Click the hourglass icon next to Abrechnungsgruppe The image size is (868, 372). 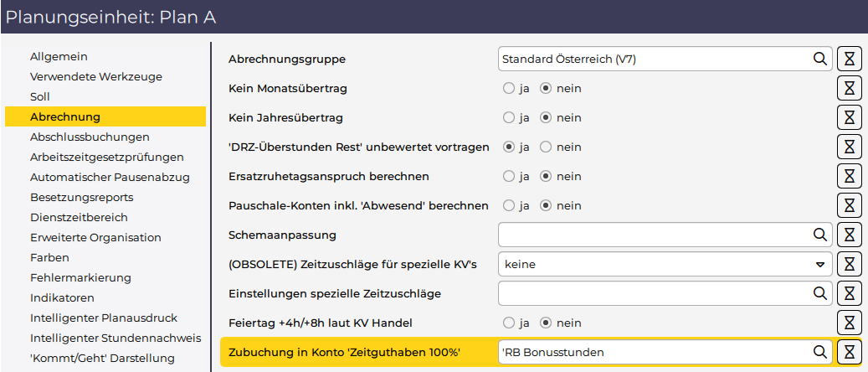point(850,59)
